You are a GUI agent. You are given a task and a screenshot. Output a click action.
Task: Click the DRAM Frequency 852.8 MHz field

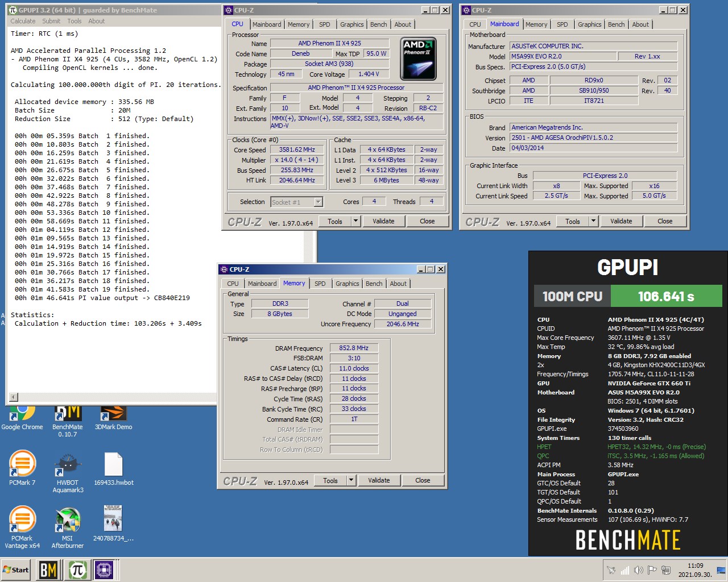point(354,348)
